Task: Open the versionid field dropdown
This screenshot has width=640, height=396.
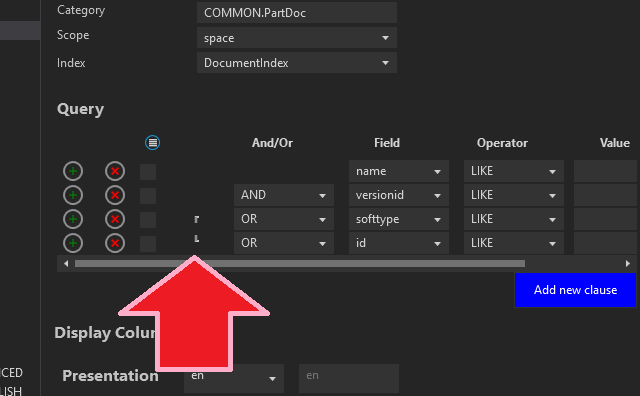Action: pyautogui.click(x=399, y=195)
